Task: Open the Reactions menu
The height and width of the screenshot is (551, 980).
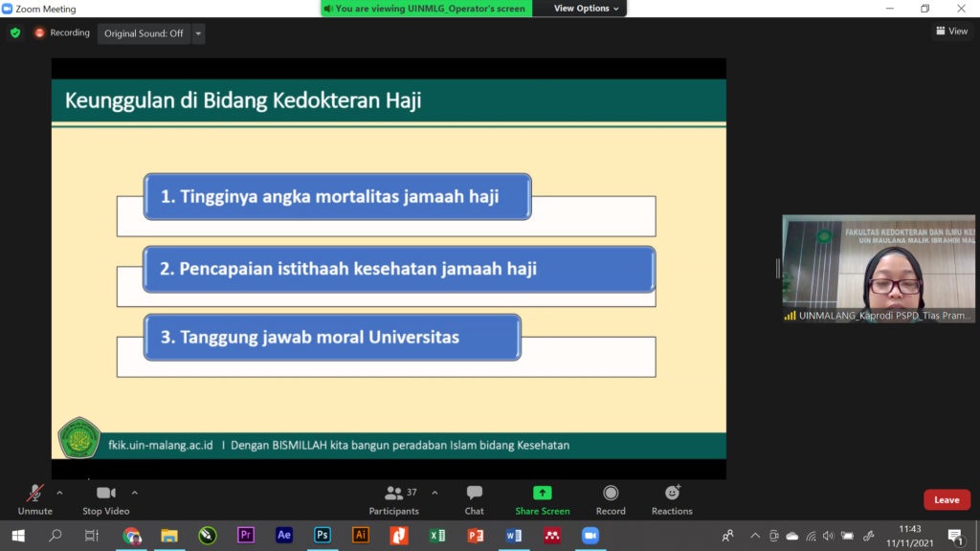Action: pyautogui.click(x=672, y=499)
